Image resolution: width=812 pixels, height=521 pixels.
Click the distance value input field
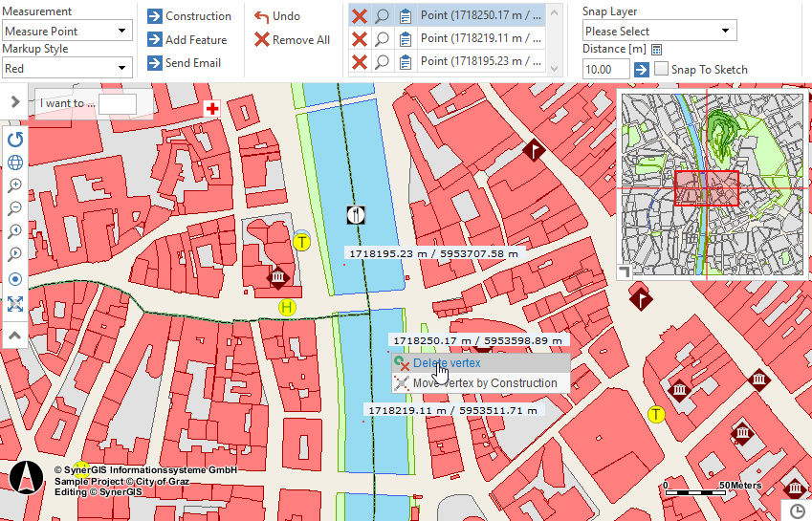(605, 69)
